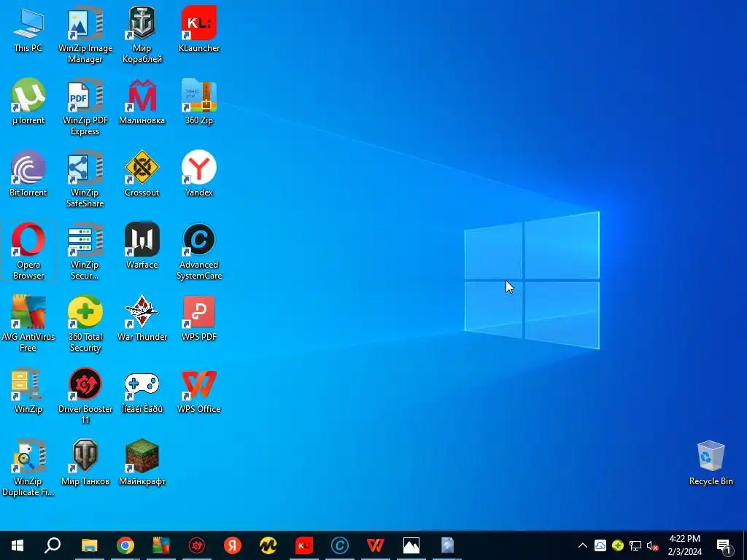Open the cloud tray icon
The width and height of the screenshot is (747, 560).
click(600, 545)
